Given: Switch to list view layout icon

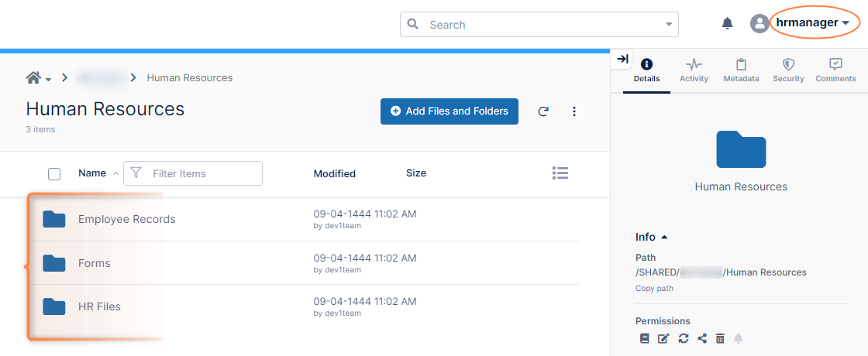Looking at the screenshot, I should click(x=560, y=173).
